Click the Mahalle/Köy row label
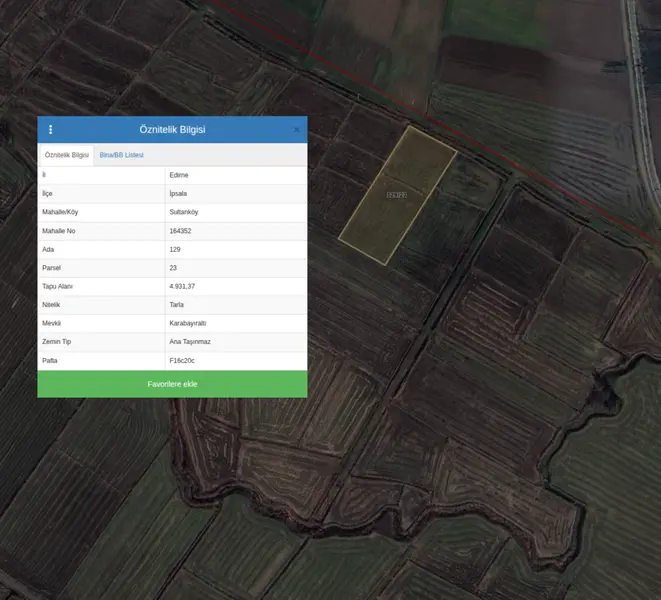 (x=60, y=212)
